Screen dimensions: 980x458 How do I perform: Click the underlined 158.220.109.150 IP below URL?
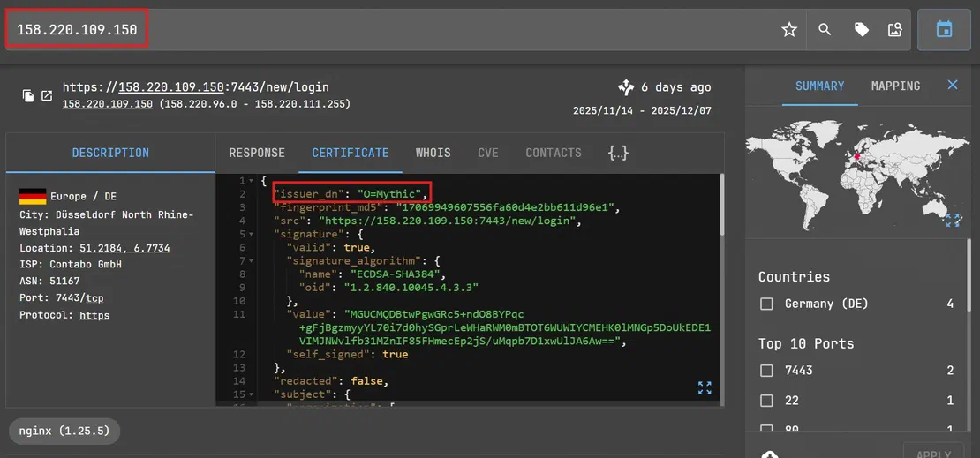click(x=108, y=104)
